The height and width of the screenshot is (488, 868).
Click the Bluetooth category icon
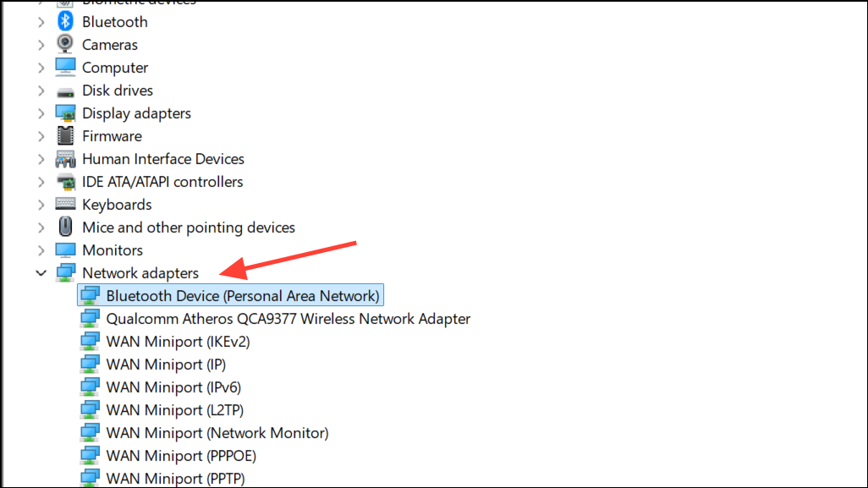[65, 22]
